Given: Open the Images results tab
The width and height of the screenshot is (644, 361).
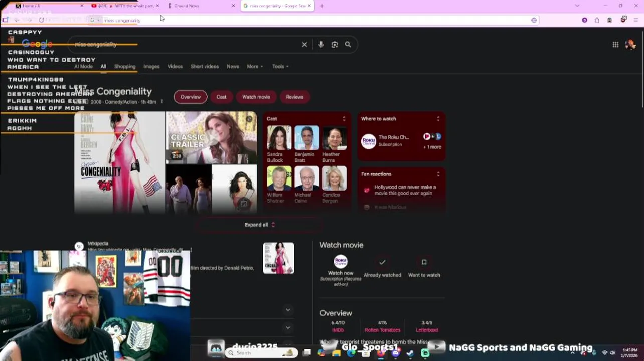Looking at the screenshot, I should pos(151,66).
